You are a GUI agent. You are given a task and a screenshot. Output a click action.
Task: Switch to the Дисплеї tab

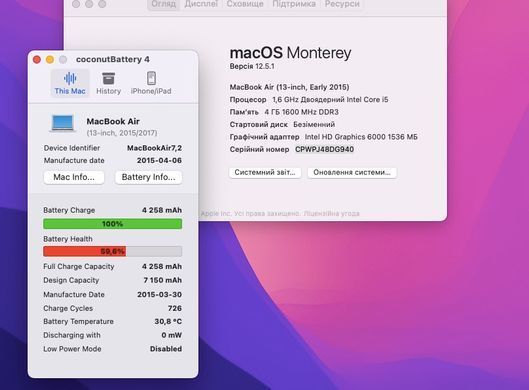[201, 4]
